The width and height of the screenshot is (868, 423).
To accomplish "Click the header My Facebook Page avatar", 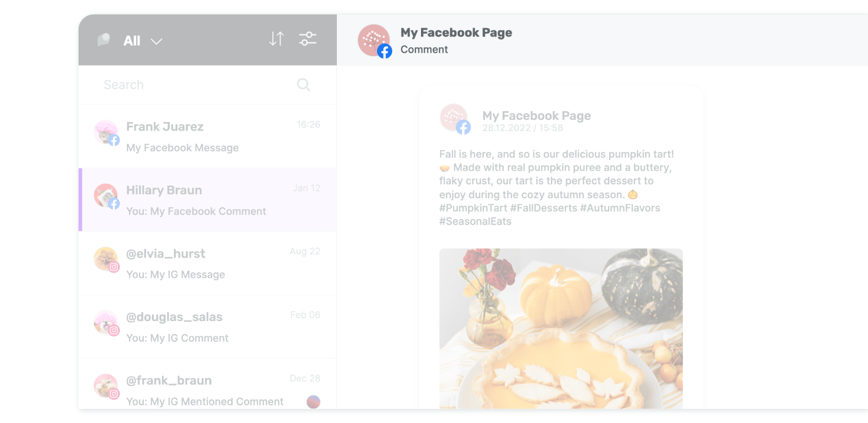I will [374, 41].
